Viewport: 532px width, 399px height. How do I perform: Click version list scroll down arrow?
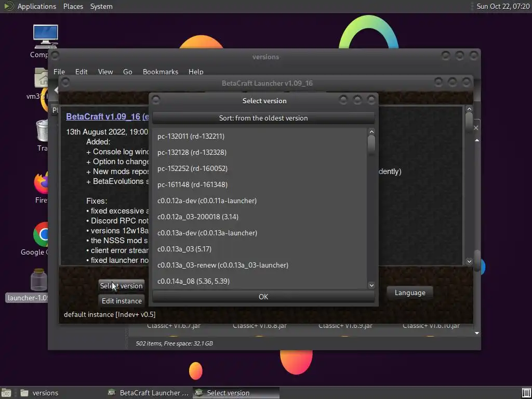pyautogui.click(x=371, y=285)
